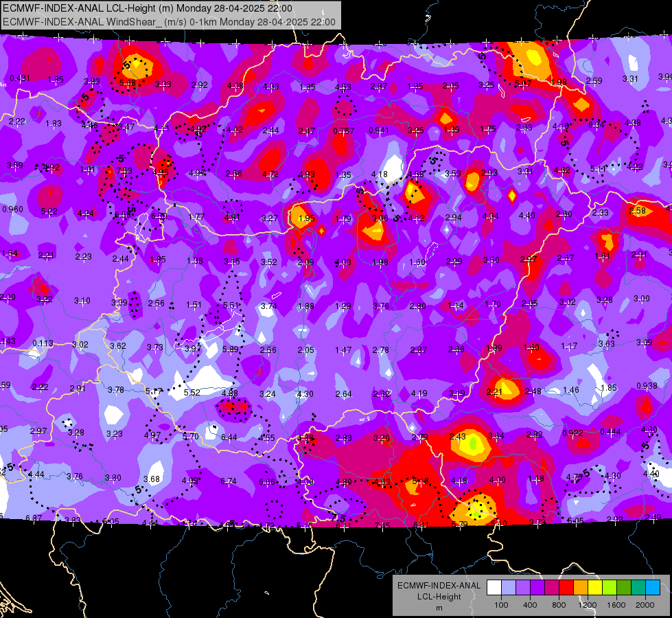Click the red legend color swatch
This screenshot has height=618, width=672.
(566, 588)
